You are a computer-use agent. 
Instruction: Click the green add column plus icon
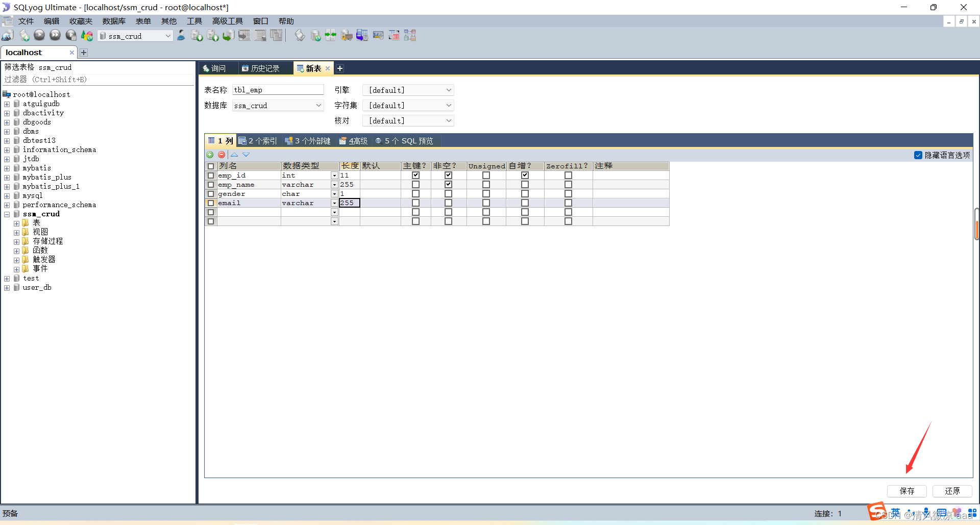click(x=210, y=155)
